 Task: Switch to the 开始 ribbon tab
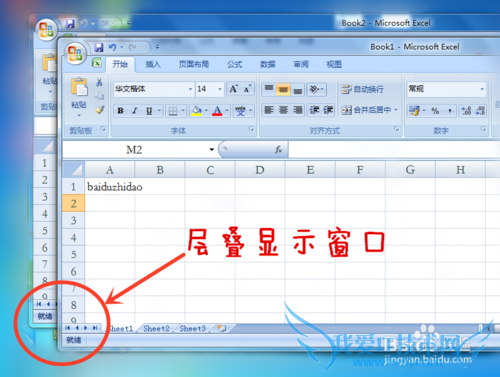point(120,64)
